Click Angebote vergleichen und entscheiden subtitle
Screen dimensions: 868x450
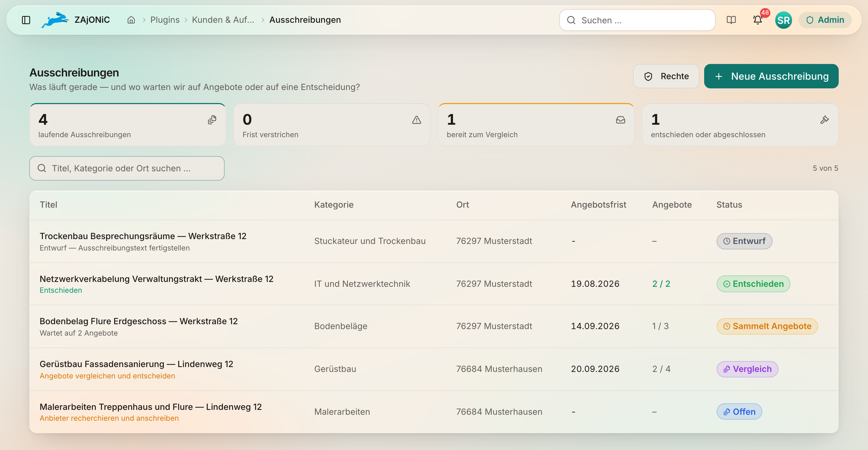coord(107,376)
